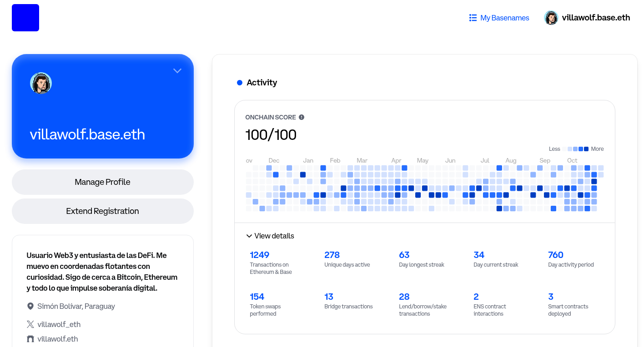Click the Dec month label on the heatmap
The image size is (644, 347).
click(274, 160)
